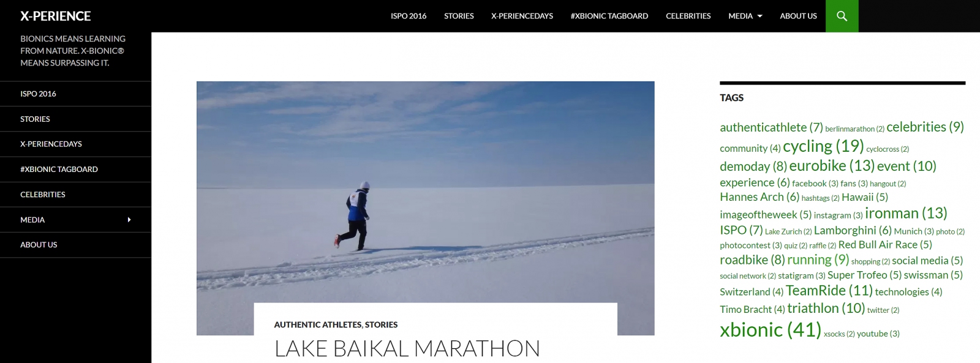The width and height of the screenshot is (980, 363).
Task: Select the cycling (19) tag
Action: pyautogui.click(x=823, y=146)
